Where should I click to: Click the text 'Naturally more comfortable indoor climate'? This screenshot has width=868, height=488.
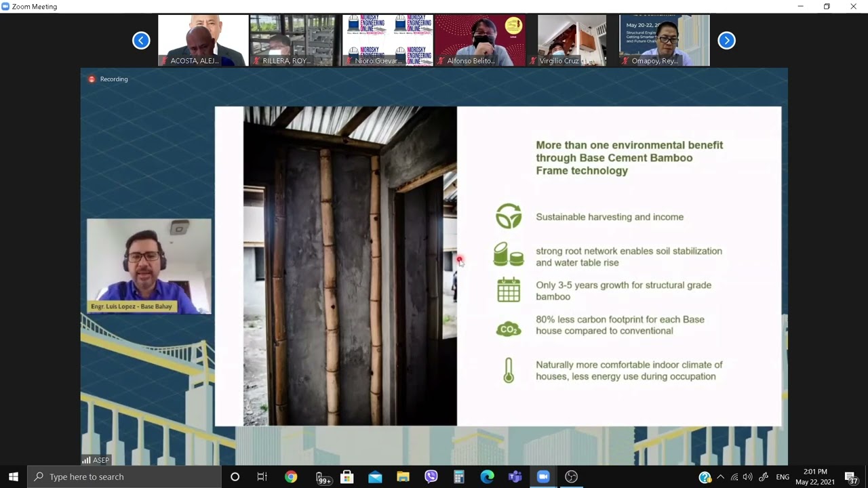(629, 365)
